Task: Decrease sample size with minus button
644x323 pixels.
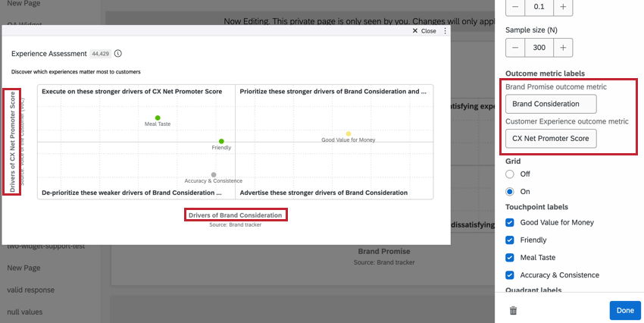Action: pyautogui.click(x=515, y=48)
